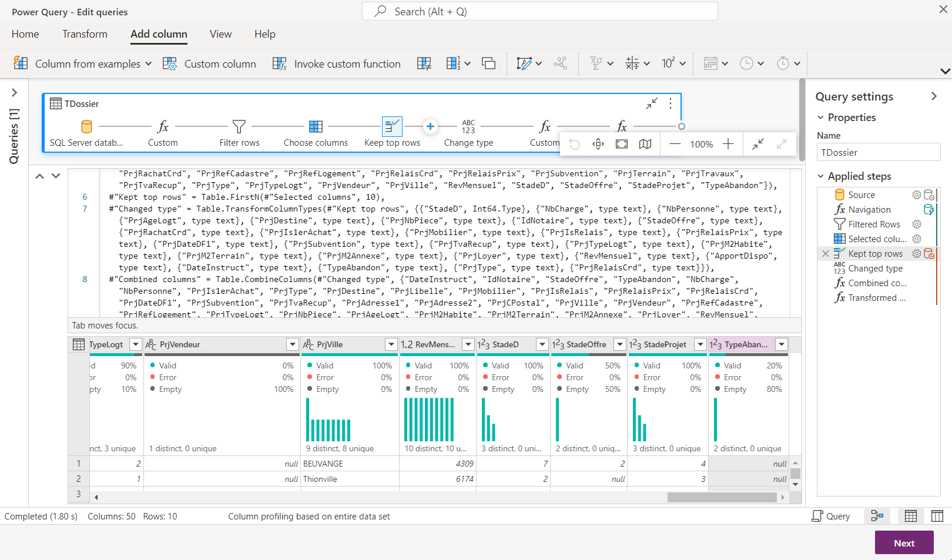Toggle the schema view in status bar

(x=937, y=516)
